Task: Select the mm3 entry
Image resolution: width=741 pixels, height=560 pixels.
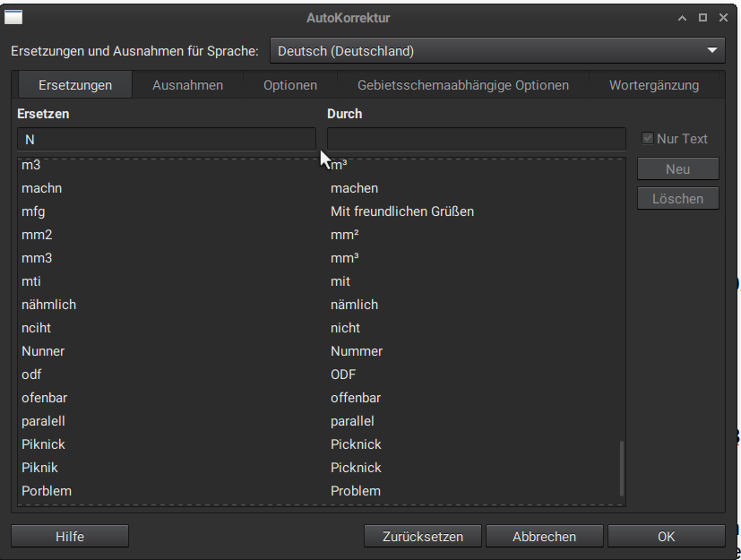Action: (322, 258)
